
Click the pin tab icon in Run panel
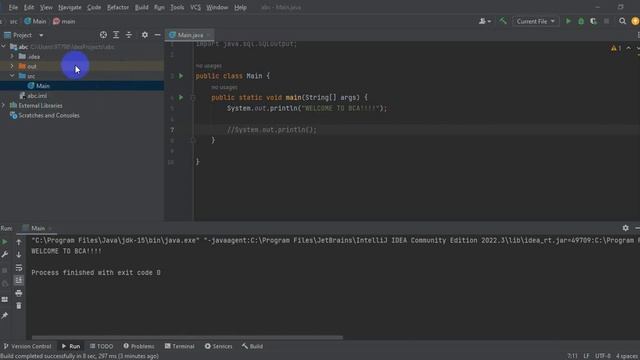pyautogui.click(x=5, y=316)
